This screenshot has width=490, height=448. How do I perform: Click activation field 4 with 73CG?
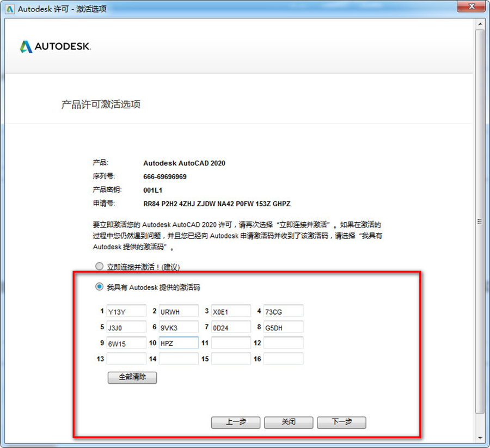pyautogui.click(x=284, y=311)
